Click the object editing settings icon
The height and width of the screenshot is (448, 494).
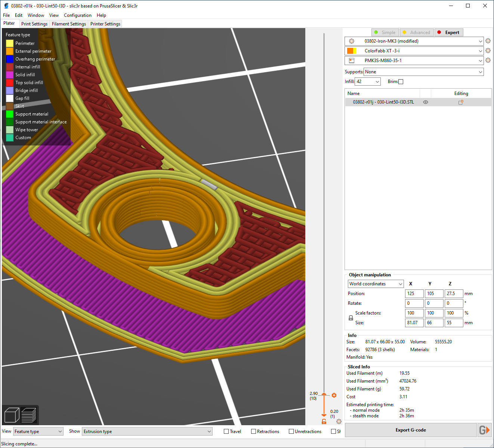461,102
